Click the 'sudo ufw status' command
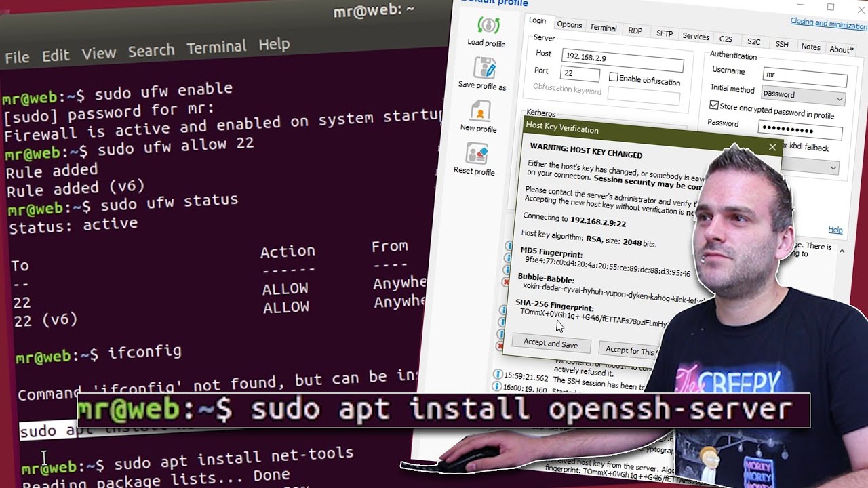The image size is (868, 488). 169,202
